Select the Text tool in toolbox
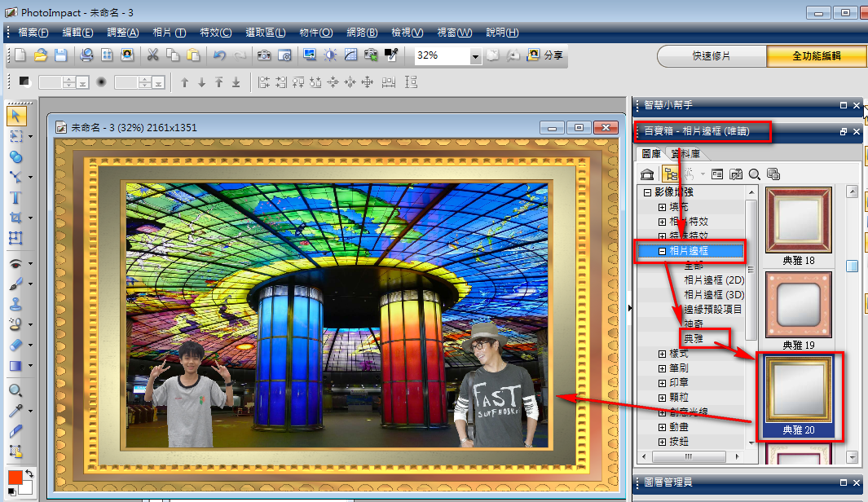The height and width of the screenshot is (502, 868). 15,197
